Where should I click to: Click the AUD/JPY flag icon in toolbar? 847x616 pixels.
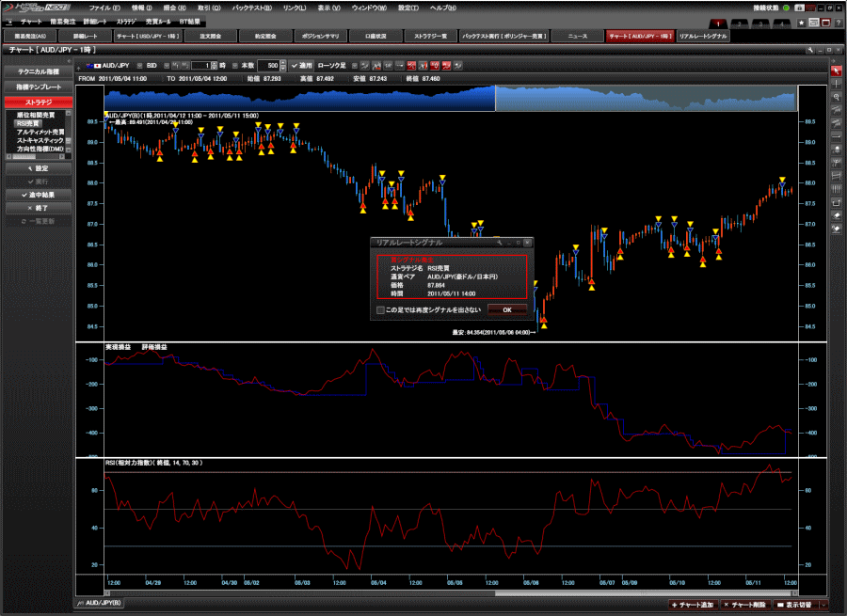pyautogui.click(x=93, y=65)
